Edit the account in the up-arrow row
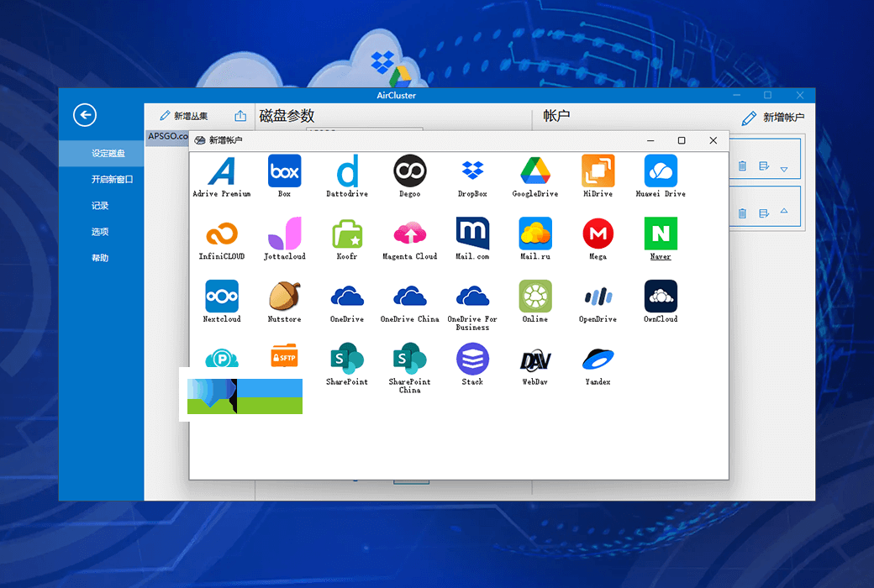 pos(764,213)
